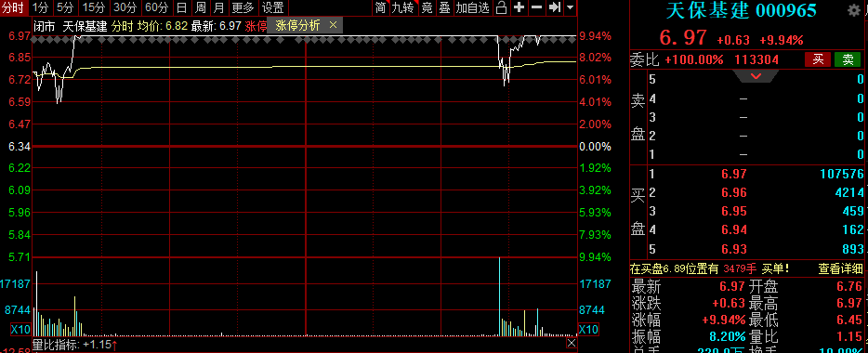Click the 113304 order difference value
Image resolution: width=868 pixels, height=353 pixels.
[756, 59]
